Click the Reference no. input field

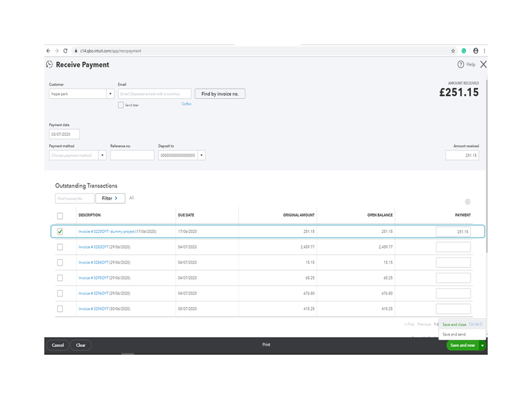(132, 156)
